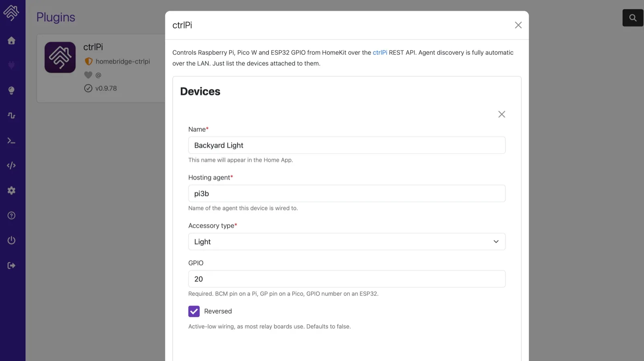Toggle the Reversed checkbox
The image size is (644, 361).
click(x=194, y=311)
